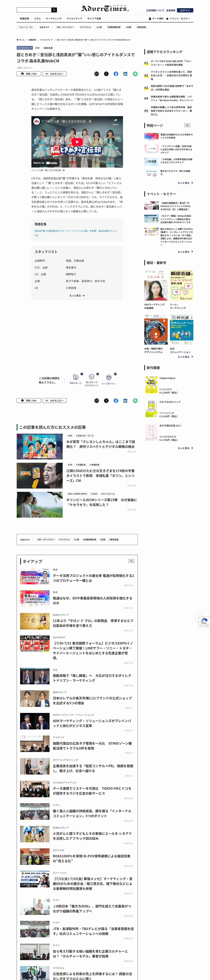Click 印刷 / PDF button under headline
This screenshot has width=210, height=980.
click(29, 74)
